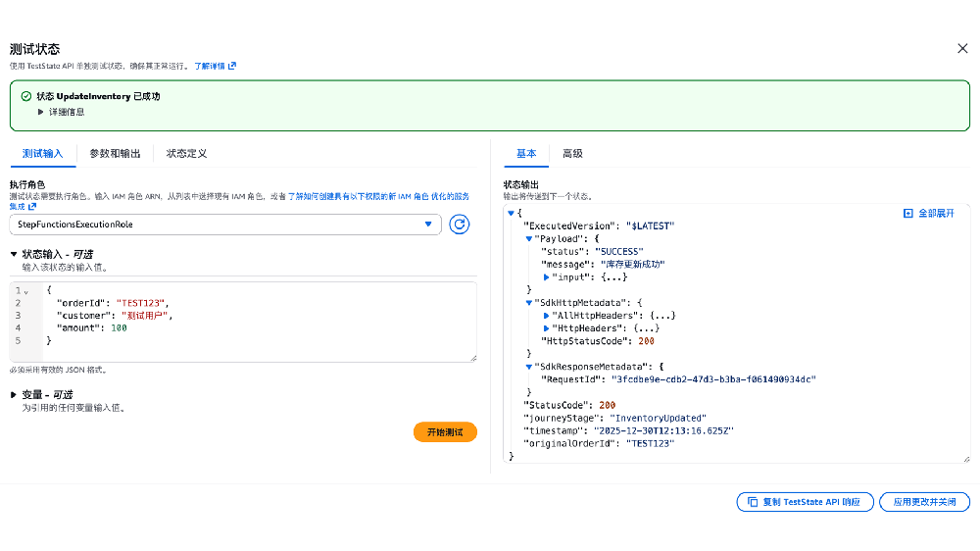
Task: Collapse the Payload node in output
Action: pos(529,238)
